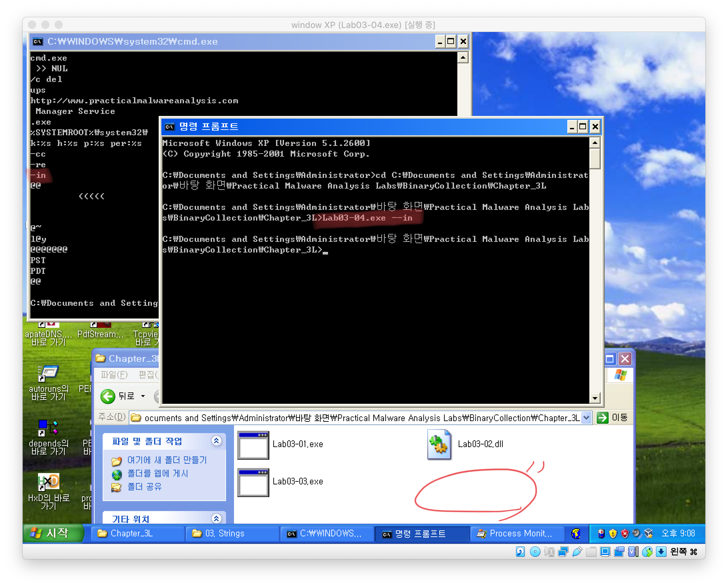Image resolution: width=728 pixels, height=587 pixels.
Task: Click the VirtualBox keyboard capture arrow icon
Action: click(x=661, y=552)
